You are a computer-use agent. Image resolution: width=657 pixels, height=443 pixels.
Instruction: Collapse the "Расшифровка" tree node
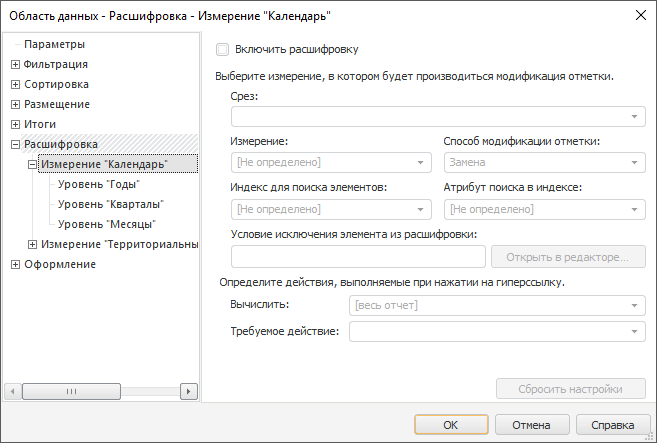click(x=15, y=144)
